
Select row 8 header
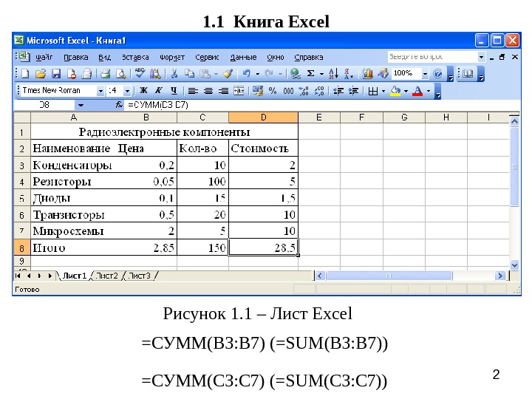[21, 248]
